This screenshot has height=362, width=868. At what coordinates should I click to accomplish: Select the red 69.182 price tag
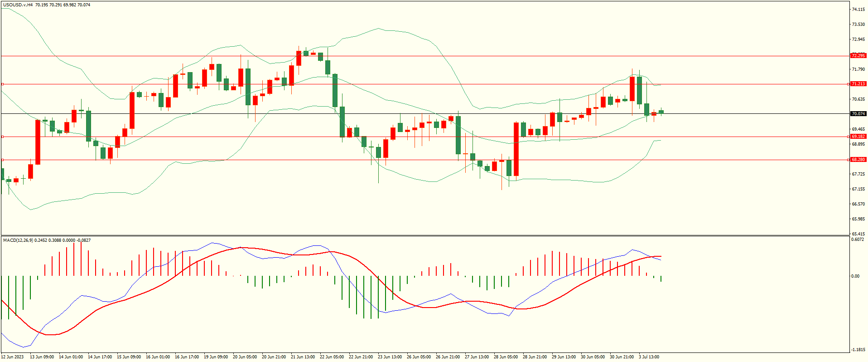pyautogui.click(x=858, y=137)
